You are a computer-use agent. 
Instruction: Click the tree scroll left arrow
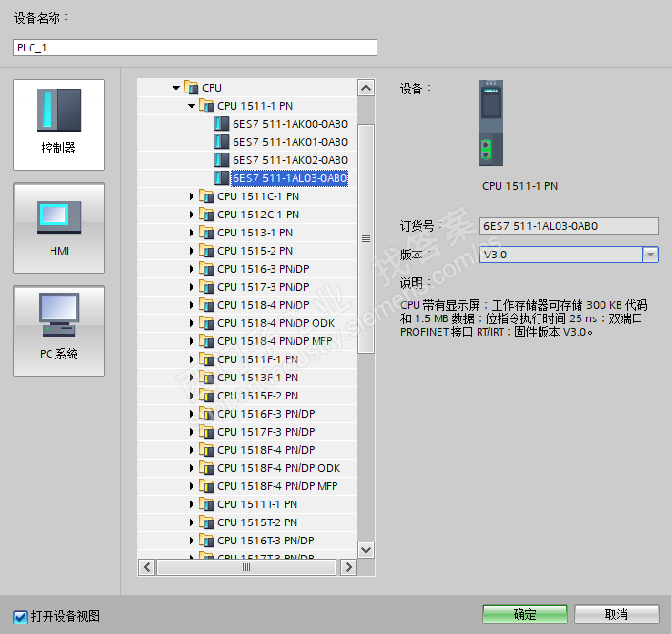click(147, 567)
